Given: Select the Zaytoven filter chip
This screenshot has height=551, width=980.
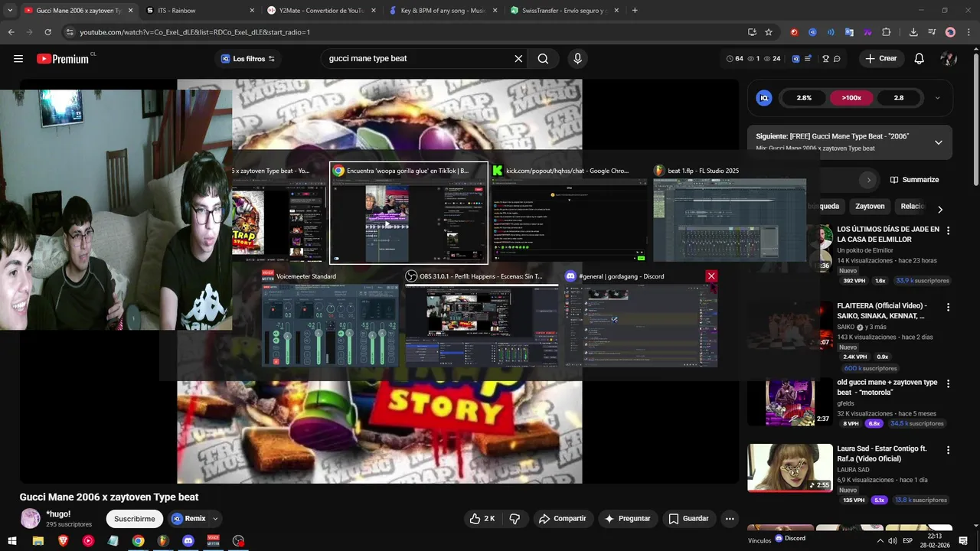Looking at the screenshot, I should 870,207.
